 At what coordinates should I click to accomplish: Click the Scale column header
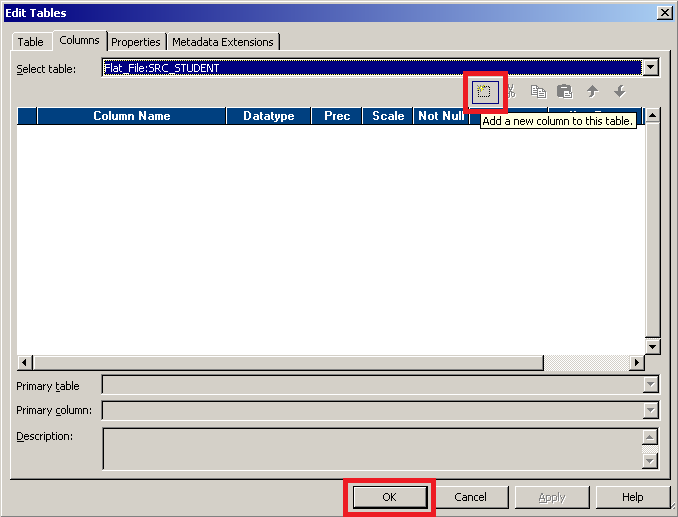point(388,116)
